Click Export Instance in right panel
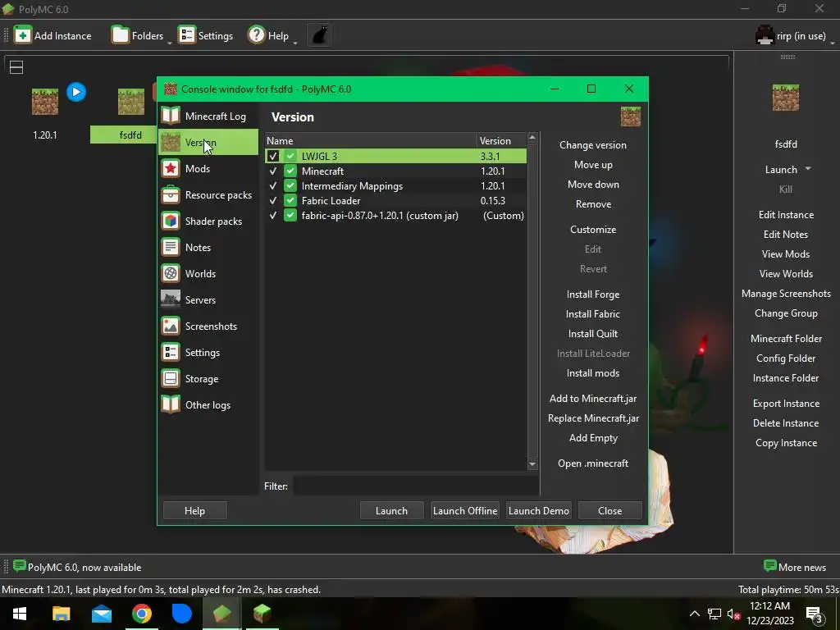 click(785, 404)
